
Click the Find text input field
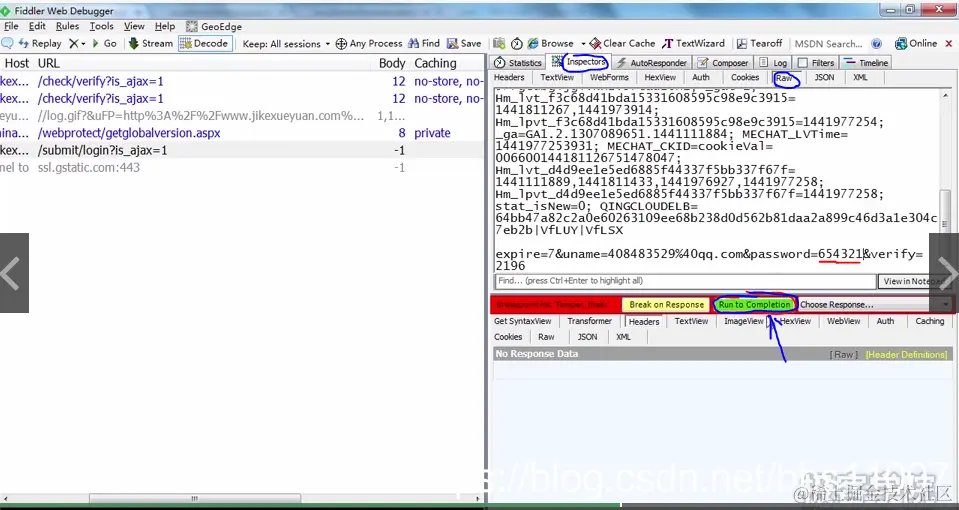pos(685,281)
